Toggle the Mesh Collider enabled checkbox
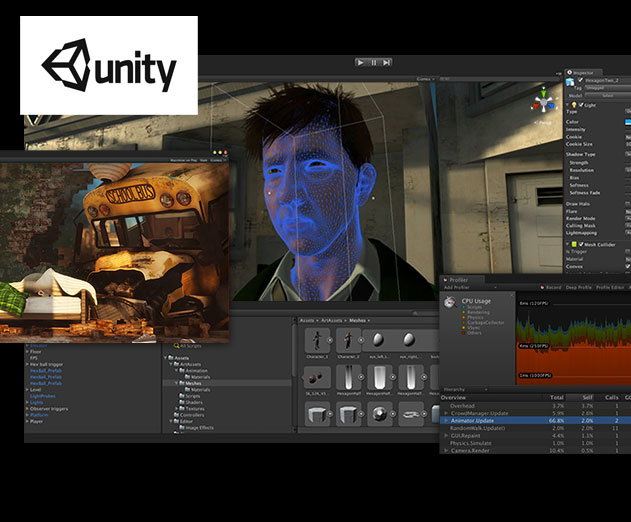Screen dimensions: 631x522 click(x=581, y=244)
